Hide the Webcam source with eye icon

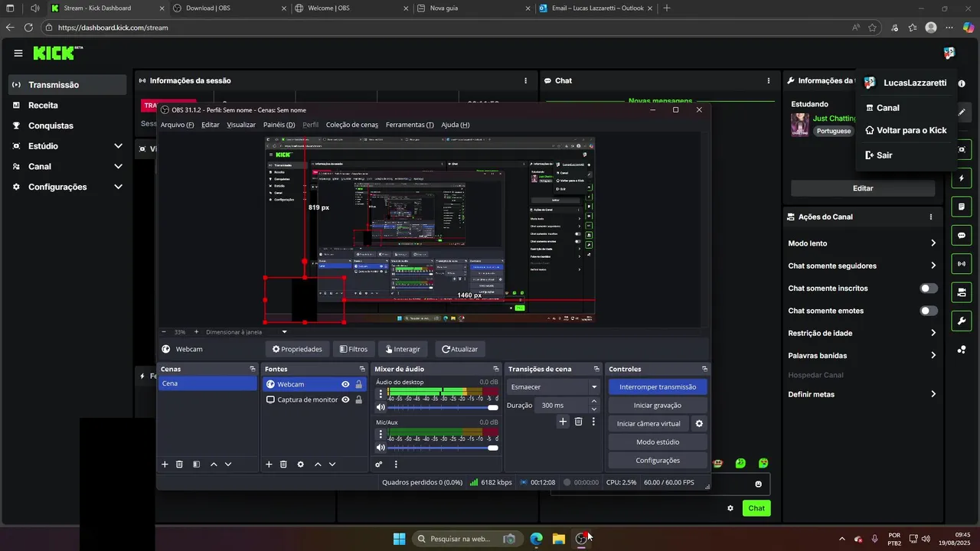click(x=345, y=384)
